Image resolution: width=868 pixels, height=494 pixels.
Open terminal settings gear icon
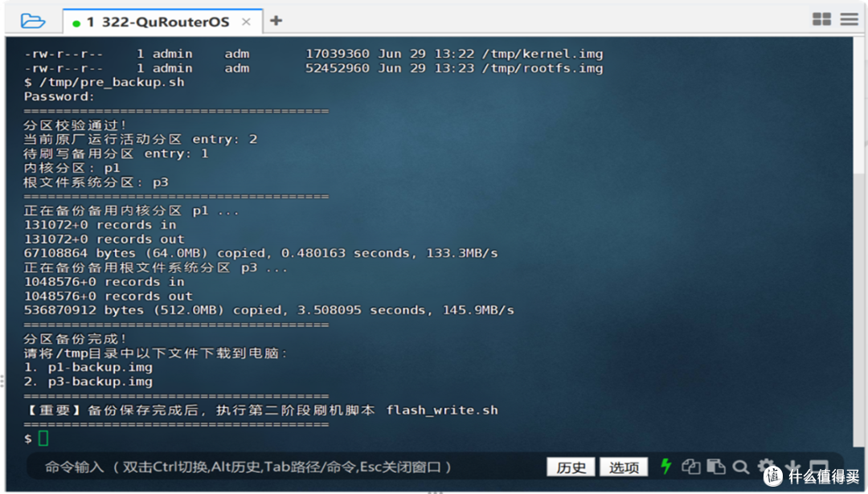[766, 467]
